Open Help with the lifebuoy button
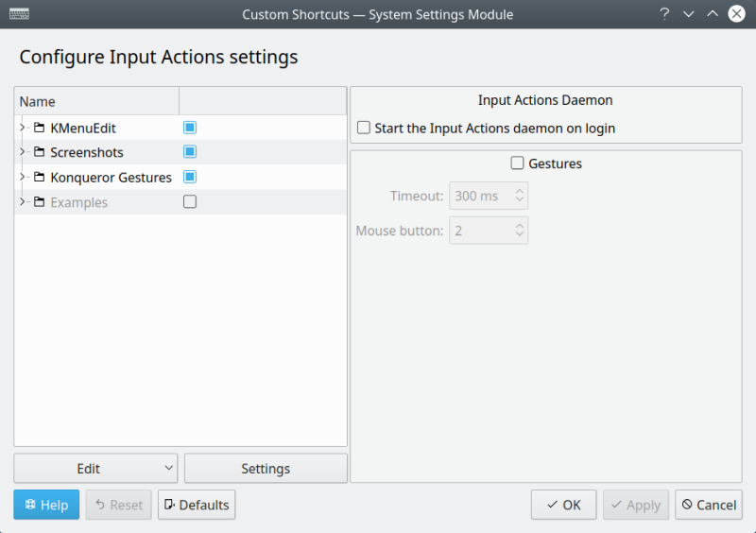This screenshot has height=533, width=756. pyautogui.click(x=46, y=505)
